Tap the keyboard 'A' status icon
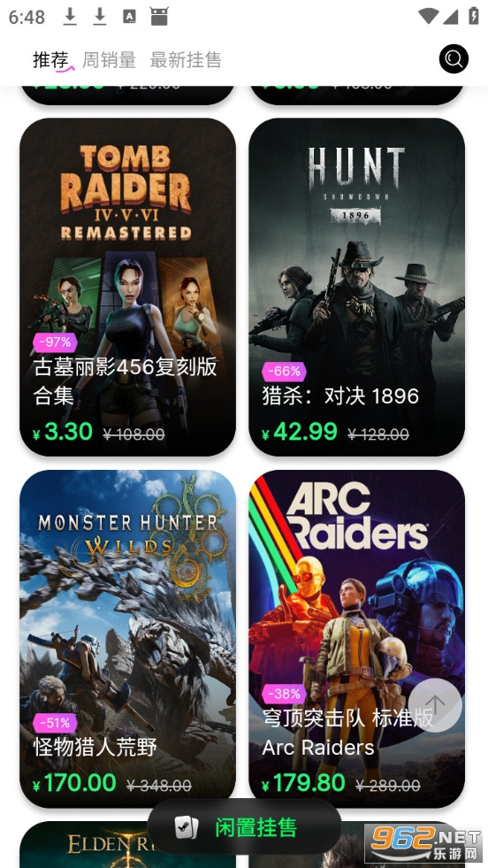 (129, 17)
